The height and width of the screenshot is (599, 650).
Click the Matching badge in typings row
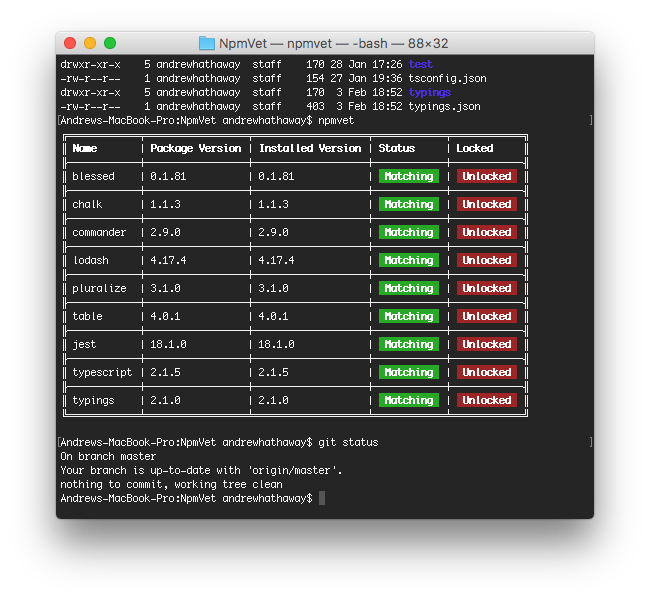click(409, 400)
